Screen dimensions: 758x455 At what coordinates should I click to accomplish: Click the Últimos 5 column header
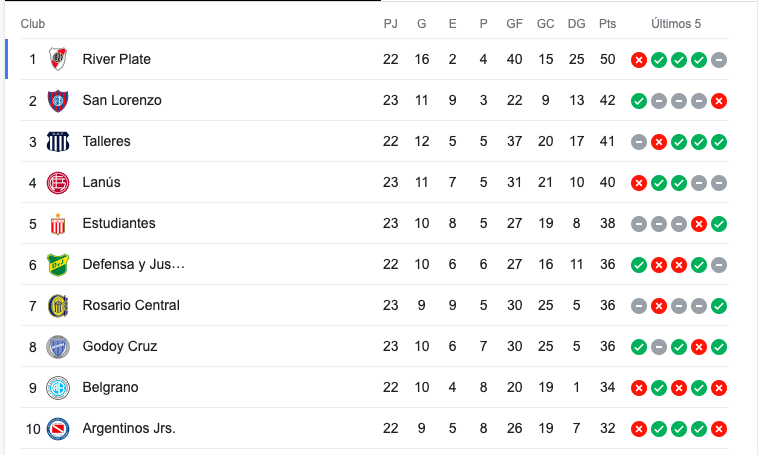pyautogui.click(x=676, y=24)
